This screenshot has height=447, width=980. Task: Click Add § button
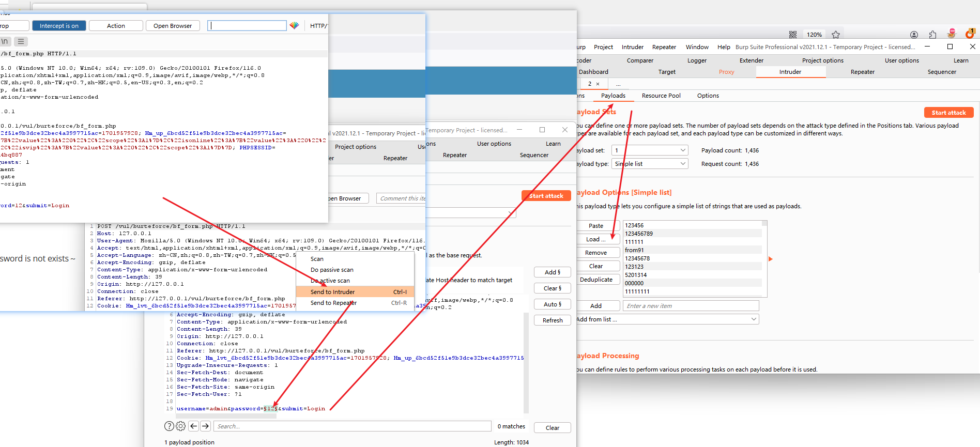(x=552, y=272)
